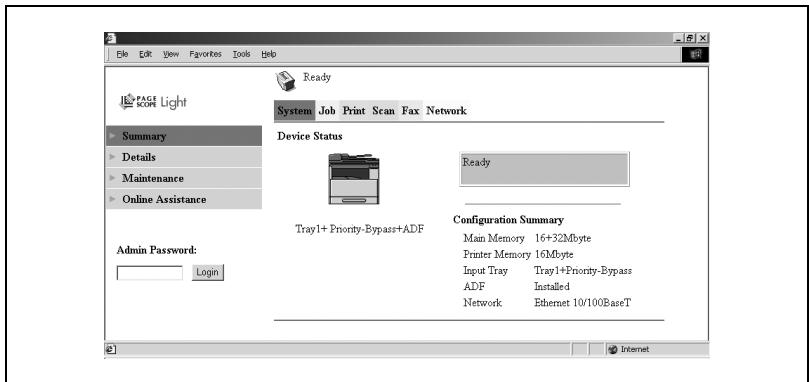Click the printer status icon beside Ready
The image size is (809, 382).
(x=285, y=81)
